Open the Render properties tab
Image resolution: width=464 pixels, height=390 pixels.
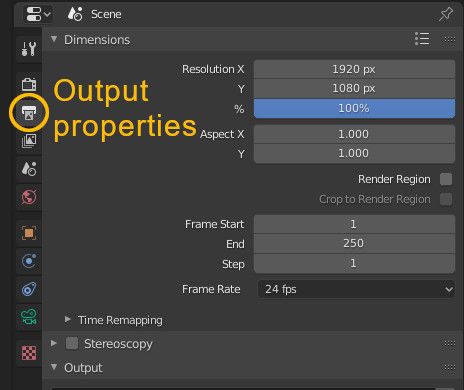[29, 84]
